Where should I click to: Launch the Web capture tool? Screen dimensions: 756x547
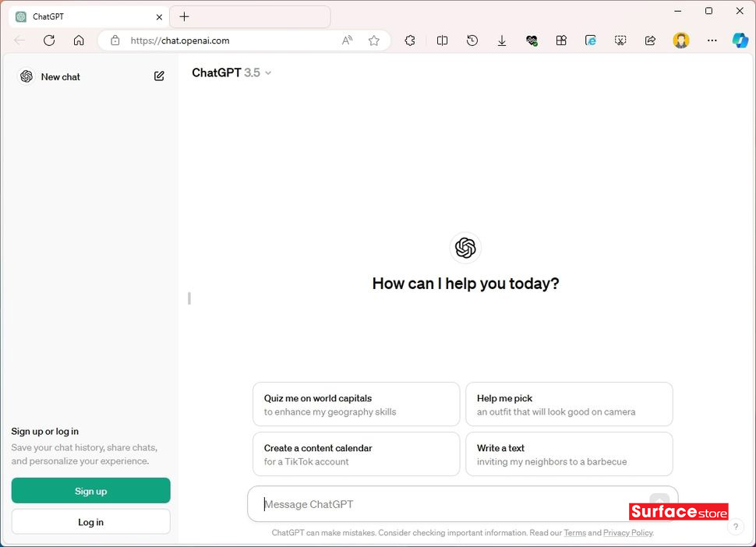click(x=620, y=40)
